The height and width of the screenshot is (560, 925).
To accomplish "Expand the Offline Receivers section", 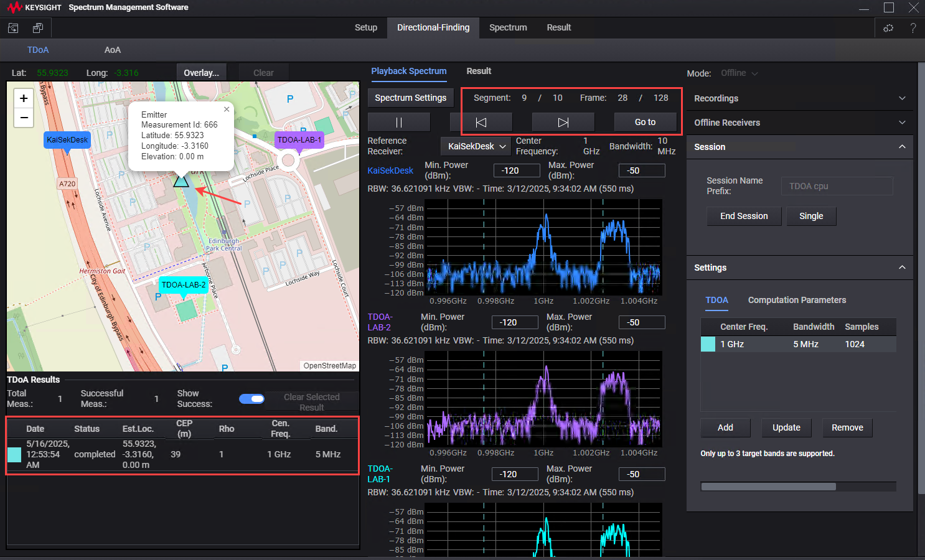I will (x=800, y=123).
